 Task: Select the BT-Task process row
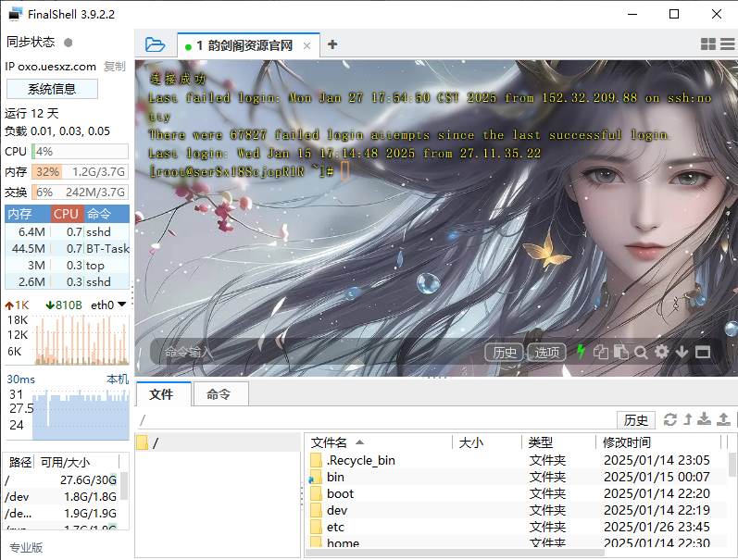pos(68,248)
